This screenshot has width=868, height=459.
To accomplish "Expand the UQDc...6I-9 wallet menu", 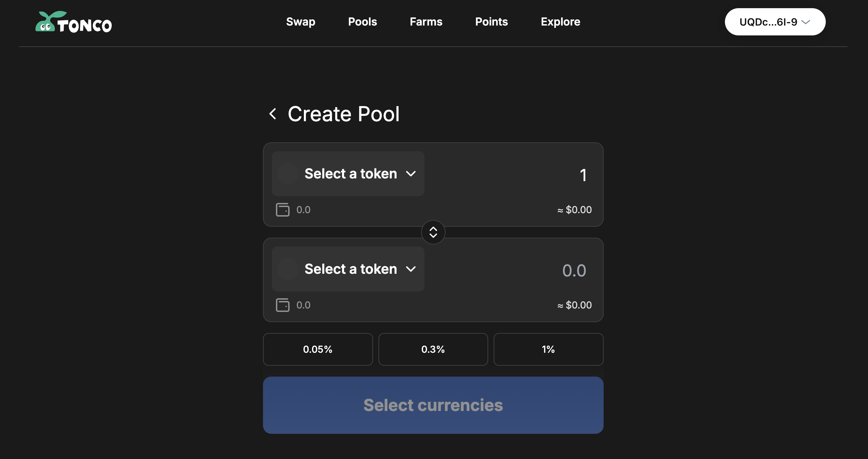I will 775,22.
